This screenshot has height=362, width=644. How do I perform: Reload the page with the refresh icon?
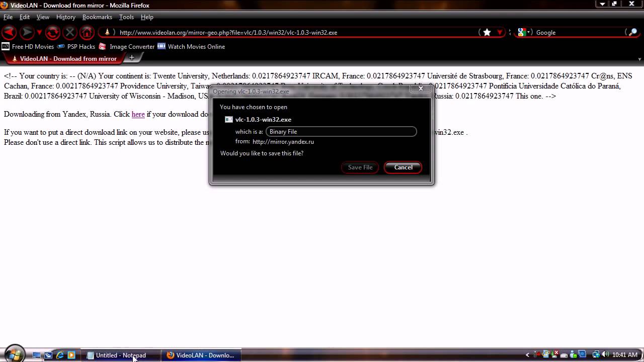[x=52, y=33]
